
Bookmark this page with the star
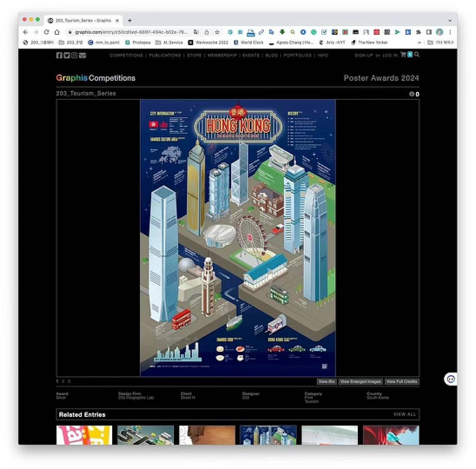tap(217, 32)
